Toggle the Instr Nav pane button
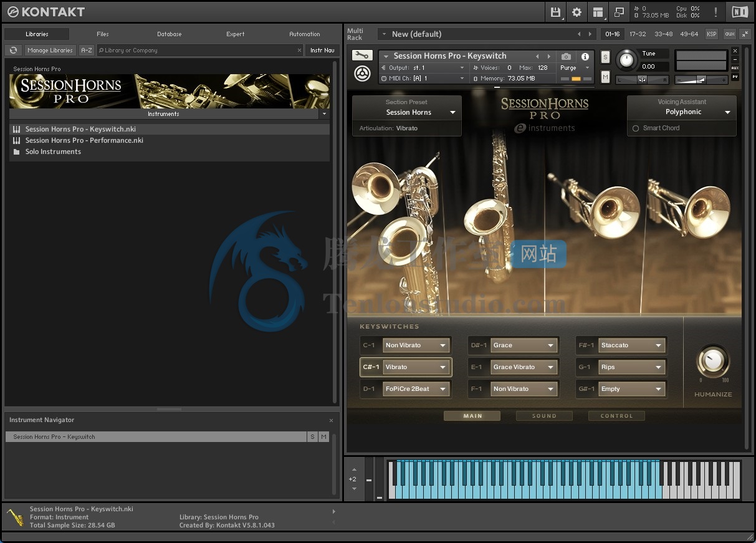Viewport: 756px width, 543px height. (x=322, y=50)
